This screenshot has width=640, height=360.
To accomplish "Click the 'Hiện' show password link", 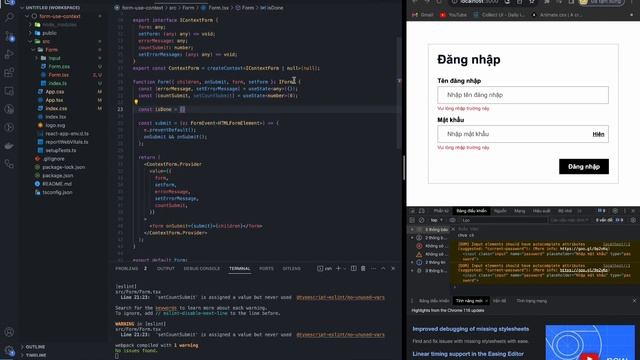I will pos(598,134).
